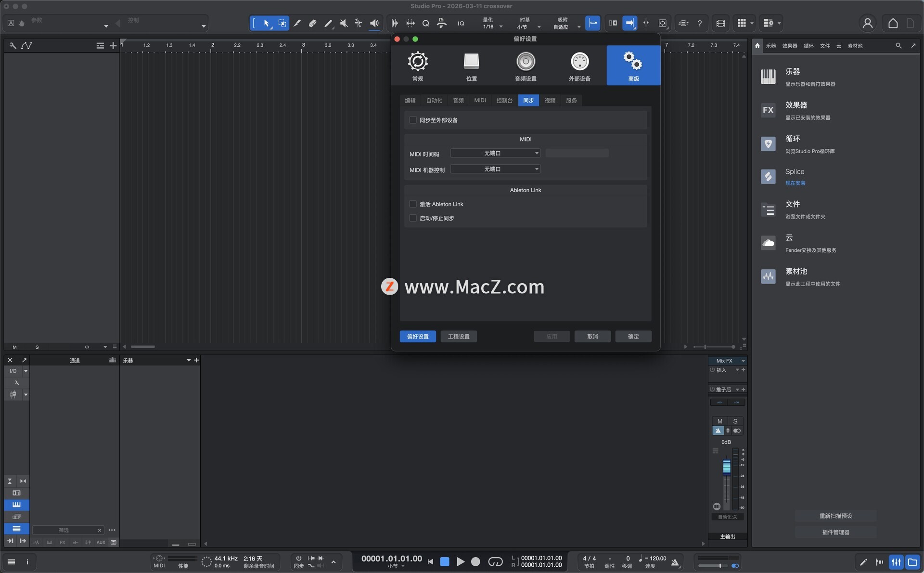Viewport: 924px width, 573px height.
Task: Toggle the Loop button in transport
Action: click(x=495, y=562)
